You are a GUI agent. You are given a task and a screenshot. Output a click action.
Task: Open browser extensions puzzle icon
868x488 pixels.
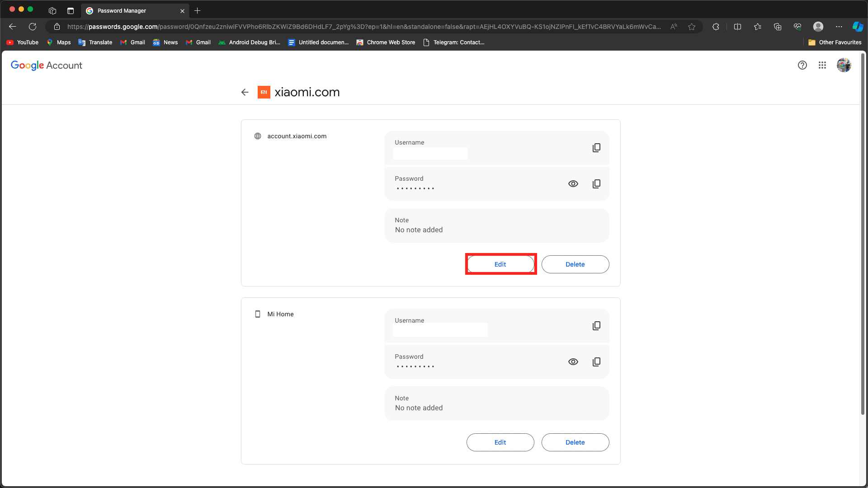716,27
